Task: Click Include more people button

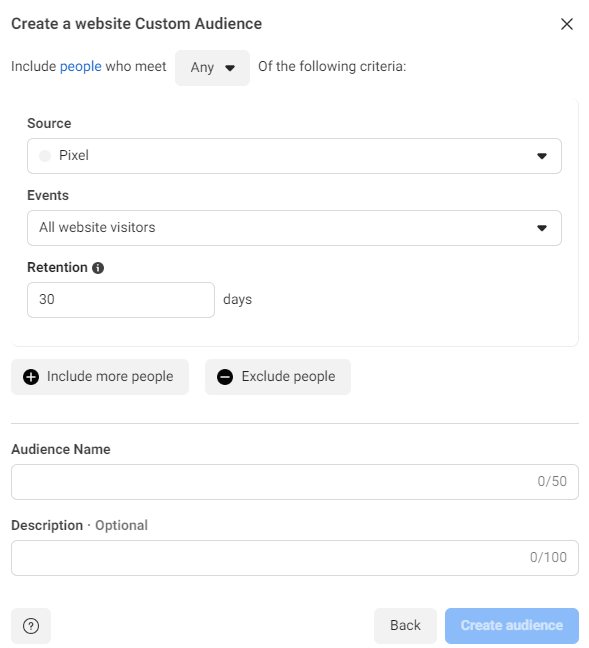Action: 100,376
